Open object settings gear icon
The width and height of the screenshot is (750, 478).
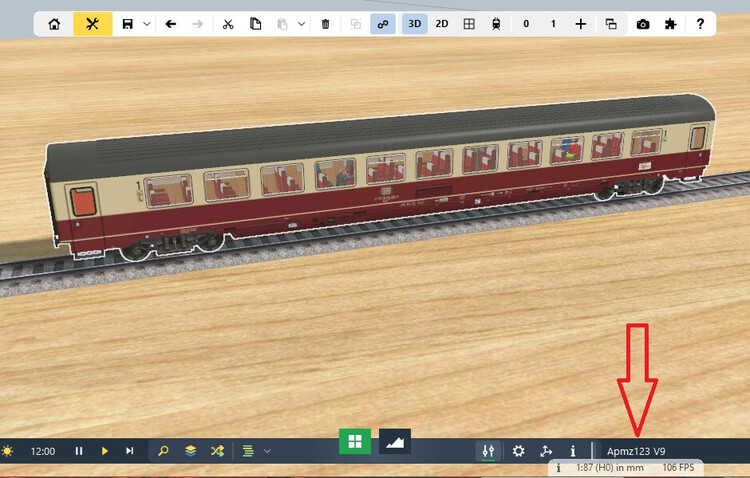tap(518, 451)
